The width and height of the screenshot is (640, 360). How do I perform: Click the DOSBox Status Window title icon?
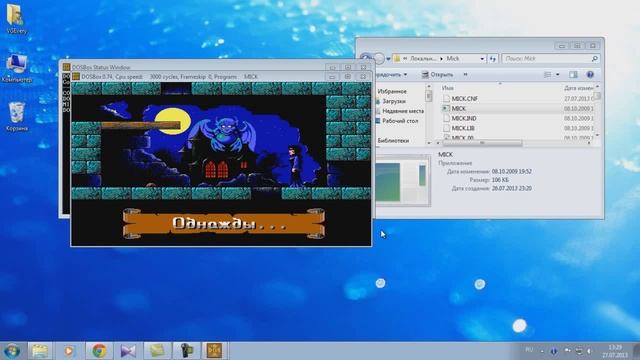[67, 67]
